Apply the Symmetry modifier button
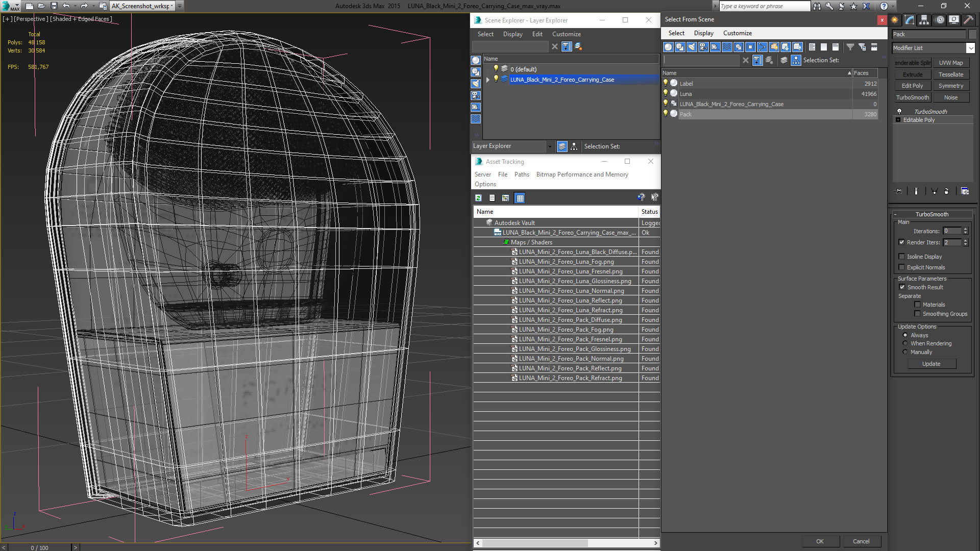 point(950,86)
